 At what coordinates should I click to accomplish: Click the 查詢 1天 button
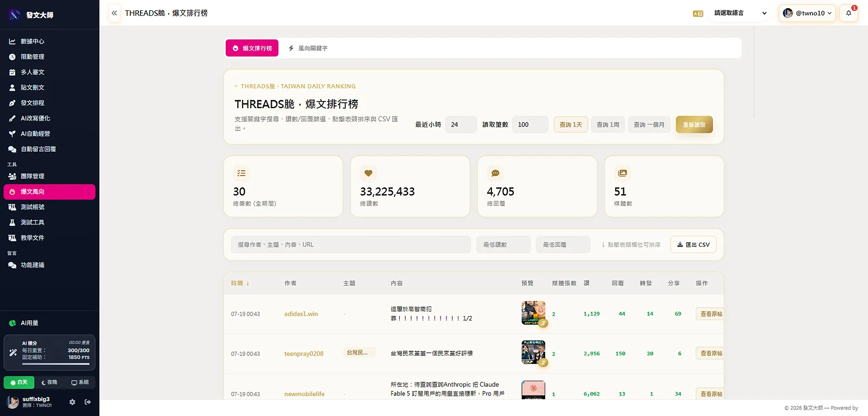click(x=571, y=124)
